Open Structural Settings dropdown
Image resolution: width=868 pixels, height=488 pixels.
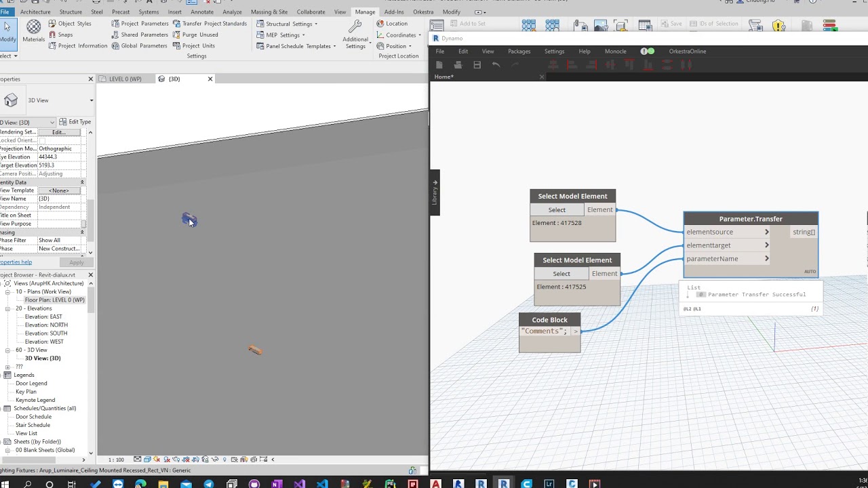tap(287, 24)
